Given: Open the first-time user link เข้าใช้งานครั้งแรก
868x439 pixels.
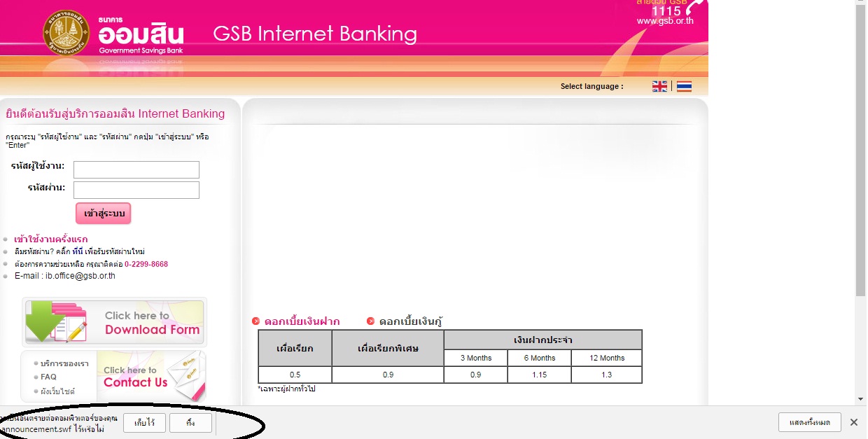Looking at the screenshot, I should [x=51, y=239].
